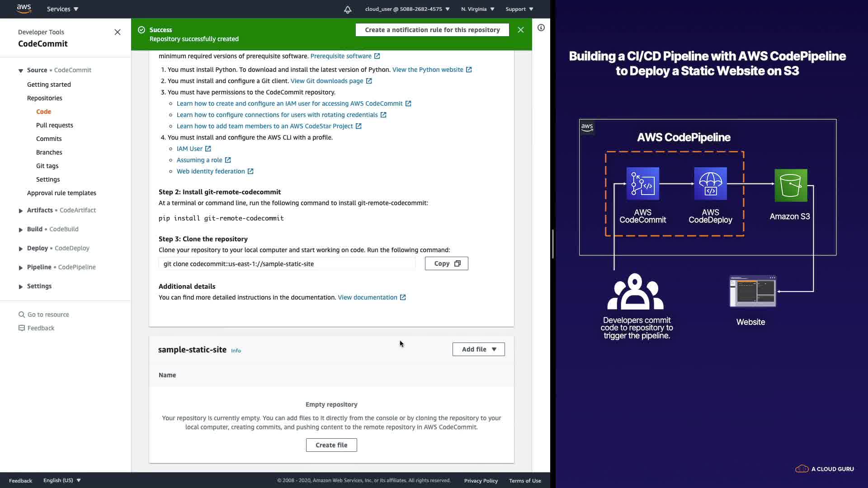Viewport: 868px width, 488px height.
Task: Click the Go to resource search icon
Action: pyautogui.click(x=21, y=314)
